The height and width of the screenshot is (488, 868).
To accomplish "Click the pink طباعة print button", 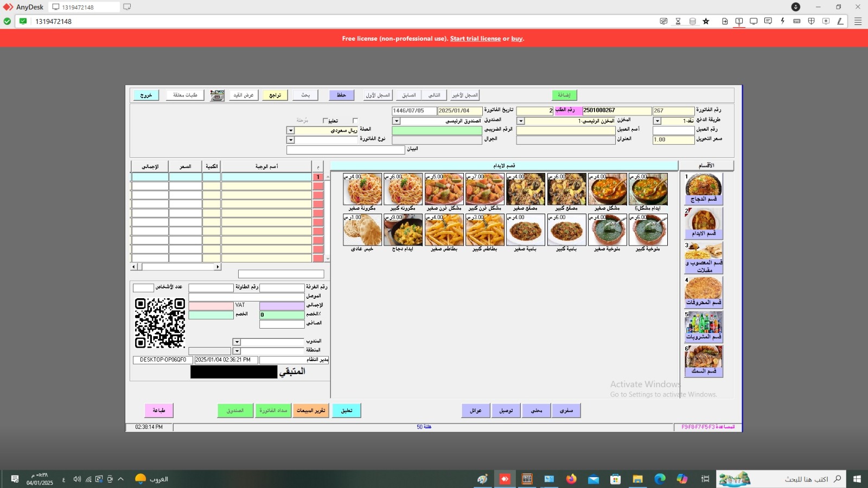I will click(159, 410).
